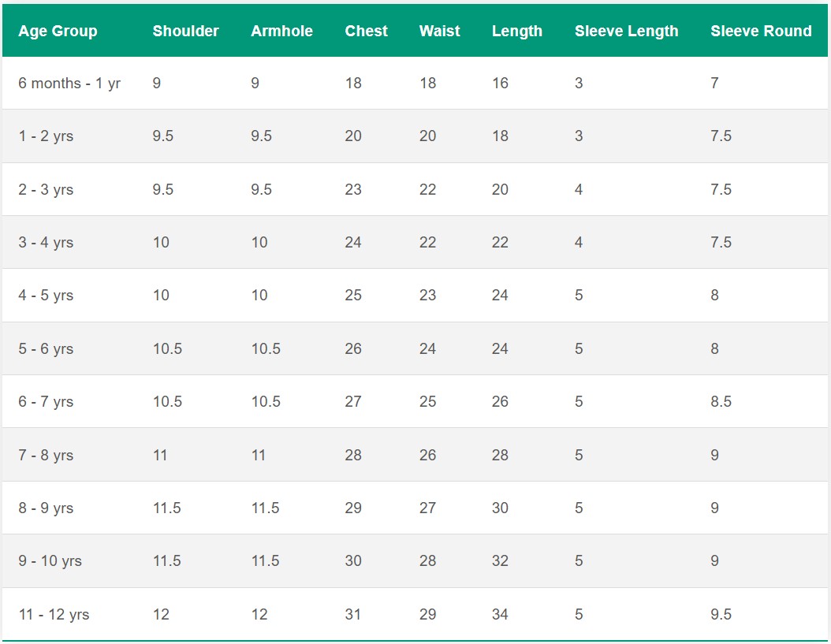Select the Shoulder column header

coord(186,31)
